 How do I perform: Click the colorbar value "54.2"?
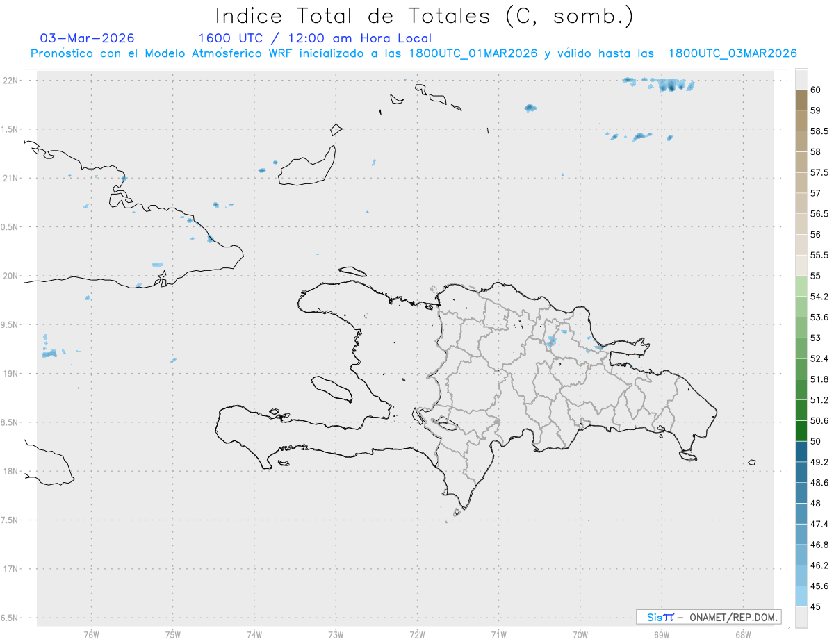819,297
